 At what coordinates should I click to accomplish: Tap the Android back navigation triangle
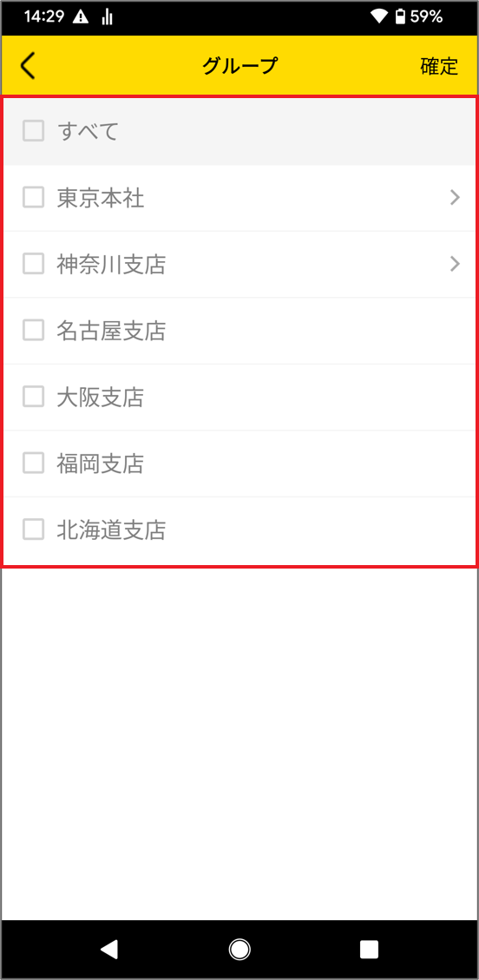[109, 950]
